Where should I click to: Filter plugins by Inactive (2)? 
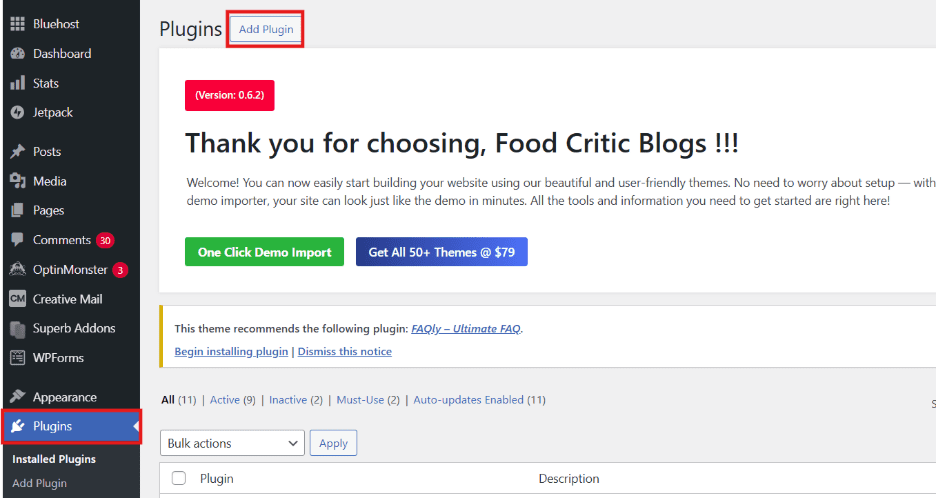[295, 400]
